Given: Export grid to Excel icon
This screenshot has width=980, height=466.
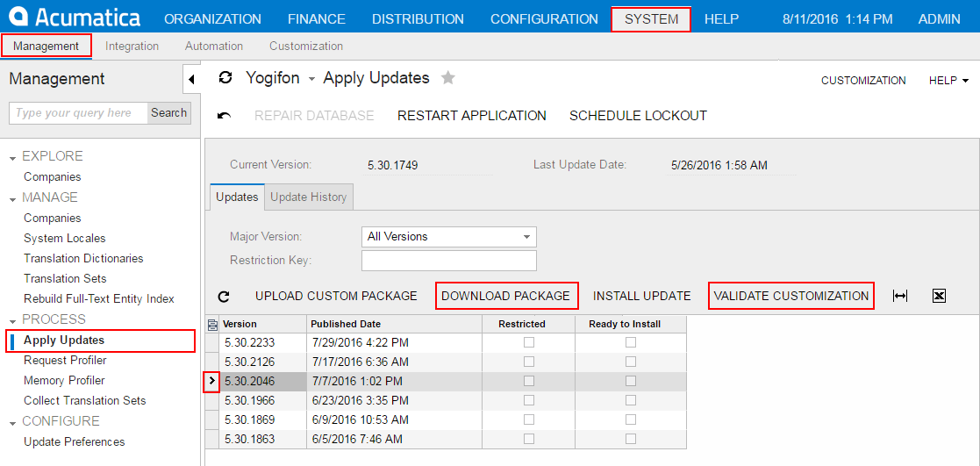Looking at the screenshot, I should 939,297.
